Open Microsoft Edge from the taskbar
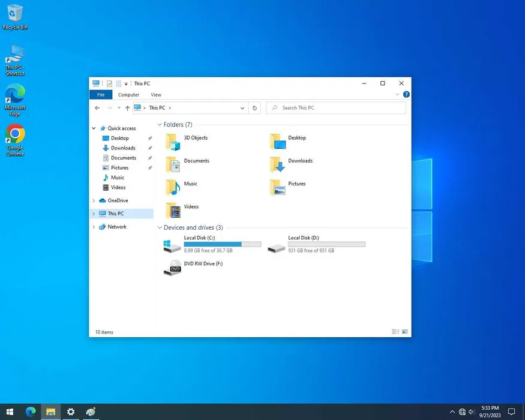This screenshot has height=420, width=525. 31,412
